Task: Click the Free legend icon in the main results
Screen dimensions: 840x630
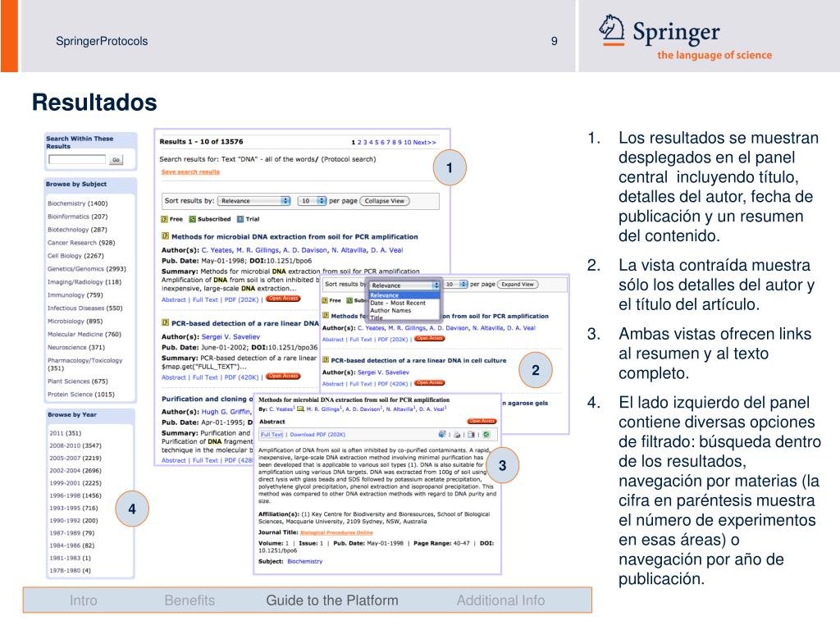Action: tap(164, 219)
